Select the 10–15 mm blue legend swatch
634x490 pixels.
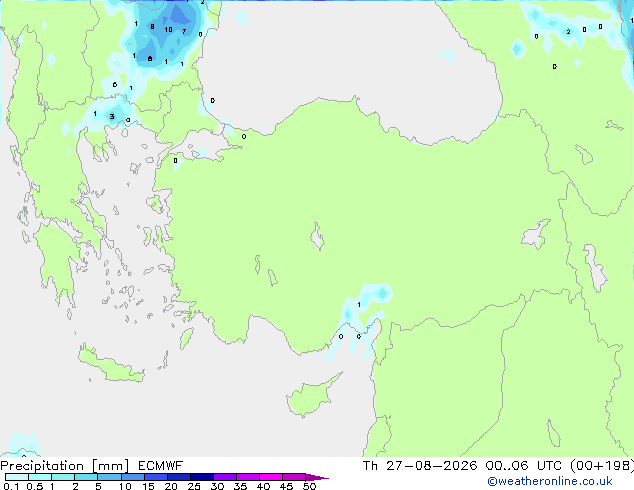coord(132,477)
